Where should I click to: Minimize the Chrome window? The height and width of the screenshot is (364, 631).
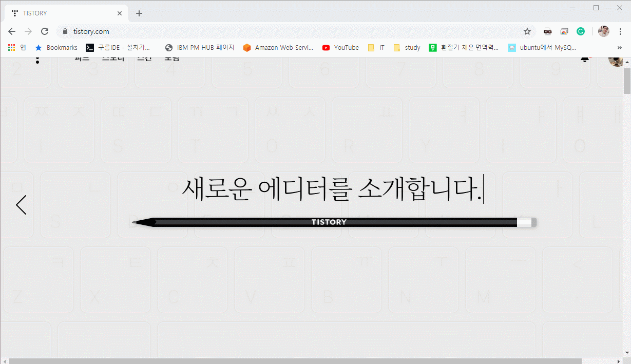pos(572,8)
